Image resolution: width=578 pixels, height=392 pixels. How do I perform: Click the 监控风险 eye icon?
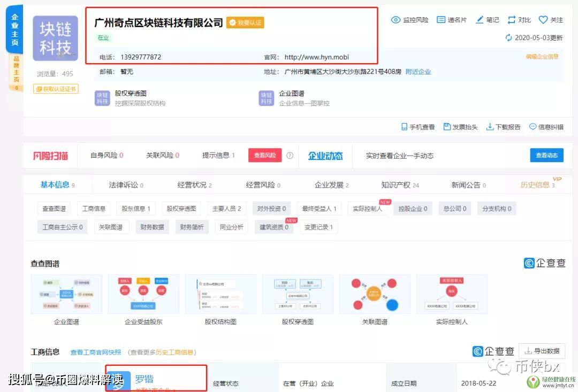tap(396, 20)
